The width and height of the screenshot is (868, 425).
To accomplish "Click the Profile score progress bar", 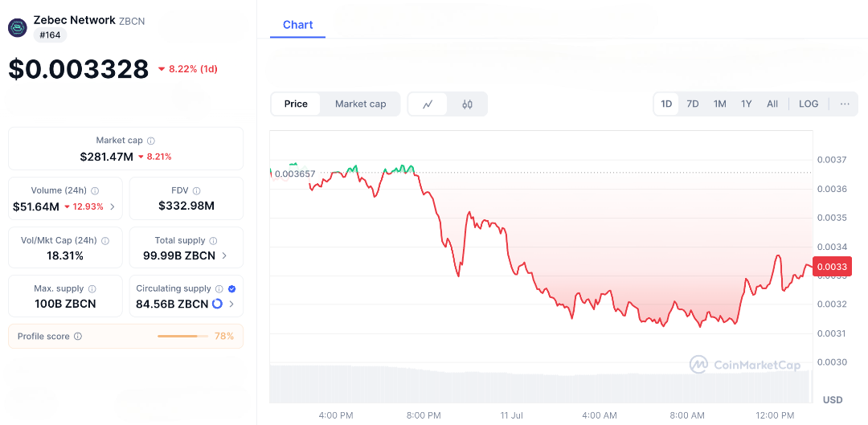I will tap(182, 337).
